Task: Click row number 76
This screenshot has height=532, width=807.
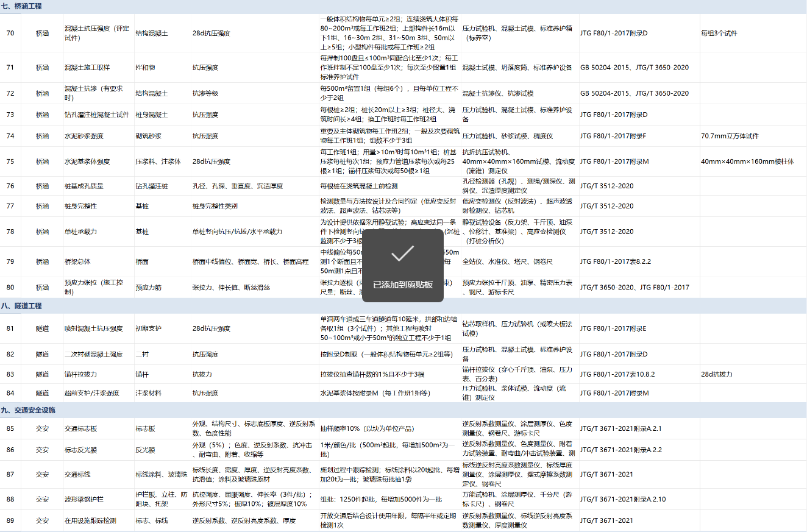Action: (x=10, y=186)
